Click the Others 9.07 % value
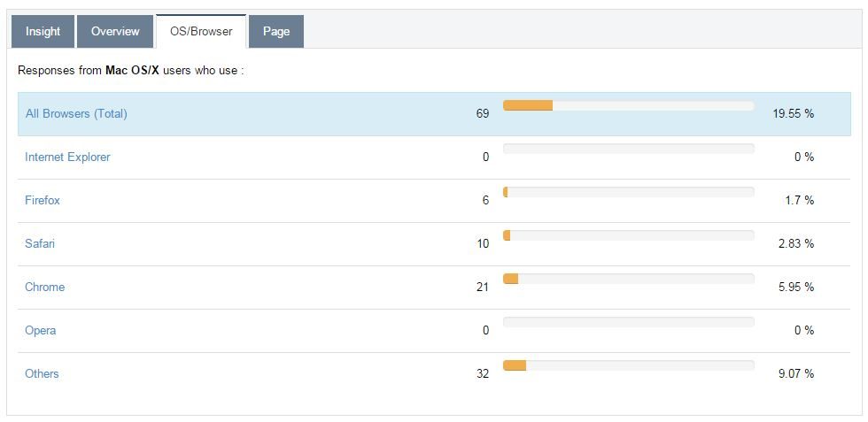Image resolution: width=868 pixels, height=422 pixels. [795, 373]
